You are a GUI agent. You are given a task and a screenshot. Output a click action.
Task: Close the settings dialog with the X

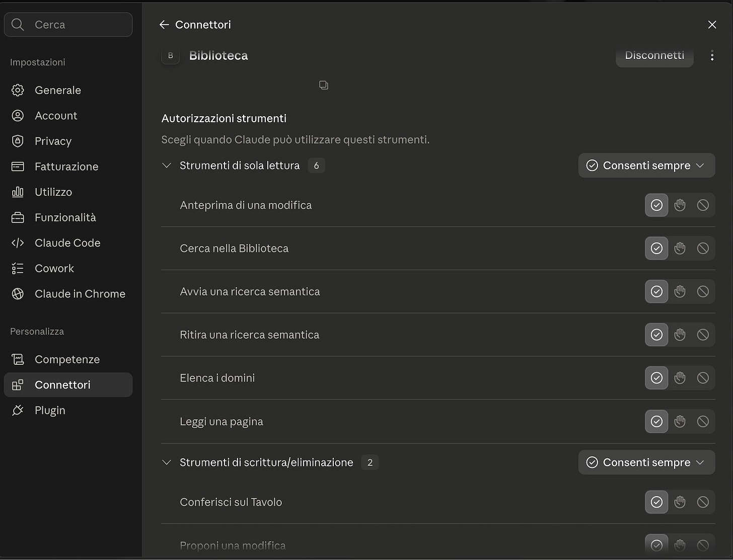(x=712, y=25)
